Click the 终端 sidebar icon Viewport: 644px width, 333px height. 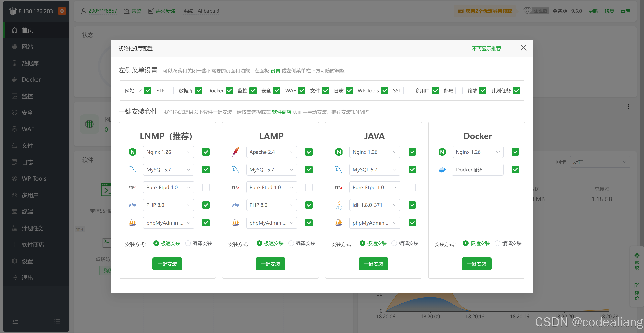coord(14,211)
